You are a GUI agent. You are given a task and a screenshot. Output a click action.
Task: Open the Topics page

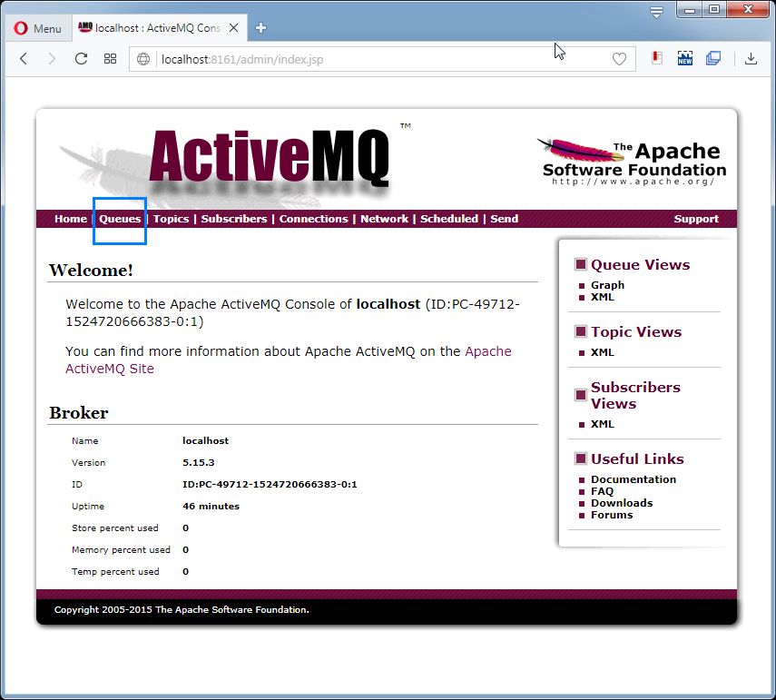[171, 219]
